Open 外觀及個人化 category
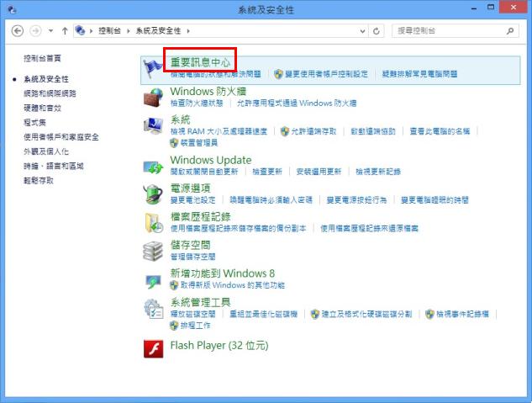The image size is (532, 403). point(45,151)
